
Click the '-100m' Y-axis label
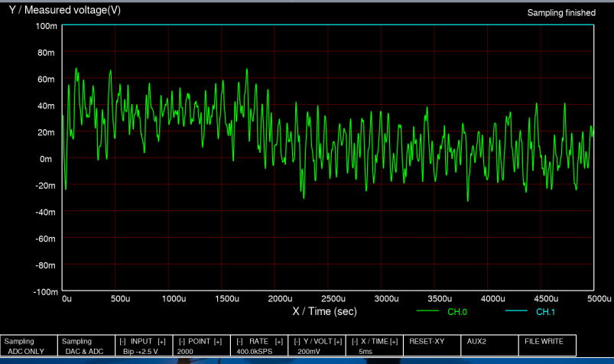click(x=45, y=292)
